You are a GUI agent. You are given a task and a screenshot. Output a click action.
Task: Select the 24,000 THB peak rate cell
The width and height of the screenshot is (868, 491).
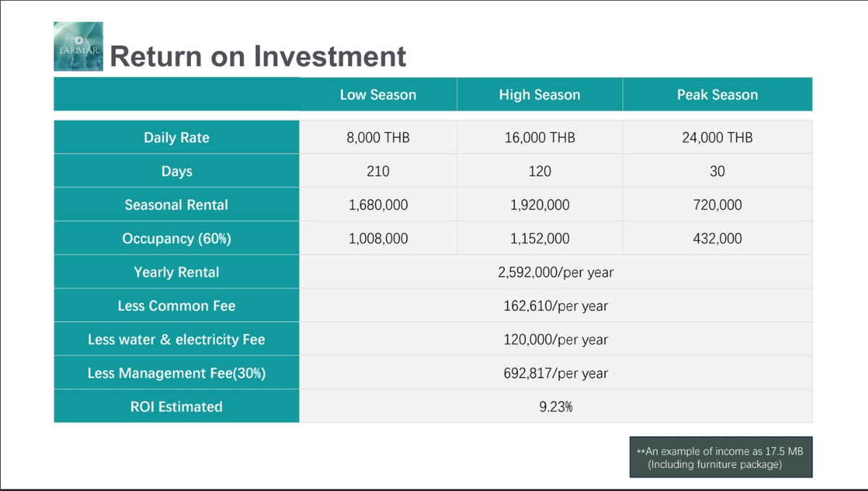tap(717, 137)
